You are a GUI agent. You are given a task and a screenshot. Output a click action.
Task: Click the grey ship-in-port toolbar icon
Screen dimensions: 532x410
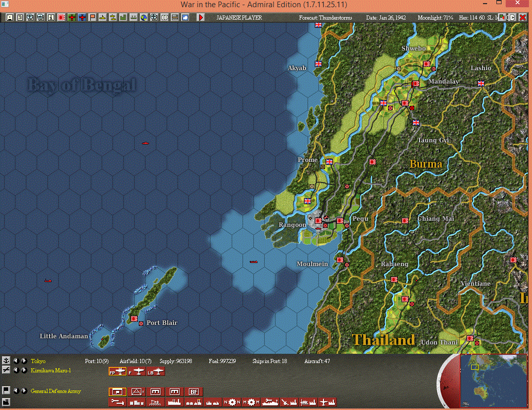[x=133, y=18]
